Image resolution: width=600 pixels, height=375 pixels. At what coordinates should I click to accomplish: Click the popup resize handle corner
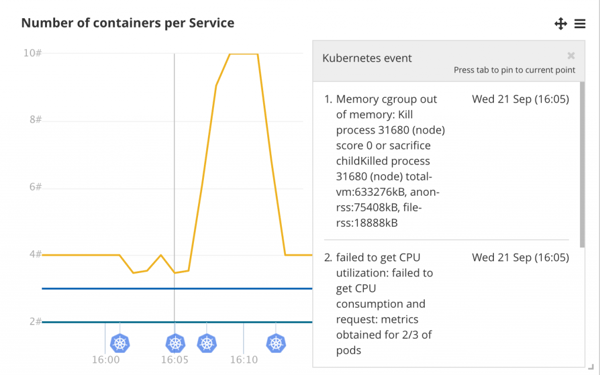[x=590, y=366]
